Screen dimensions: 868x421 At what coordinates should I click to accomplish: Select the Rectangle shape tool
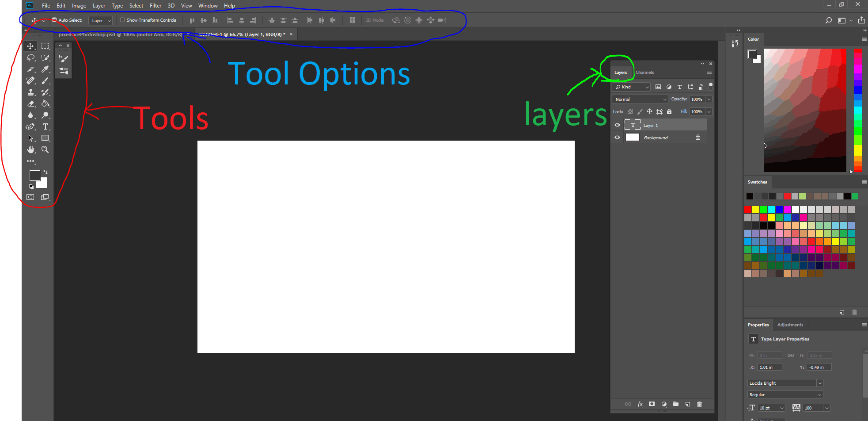point(45,138)
